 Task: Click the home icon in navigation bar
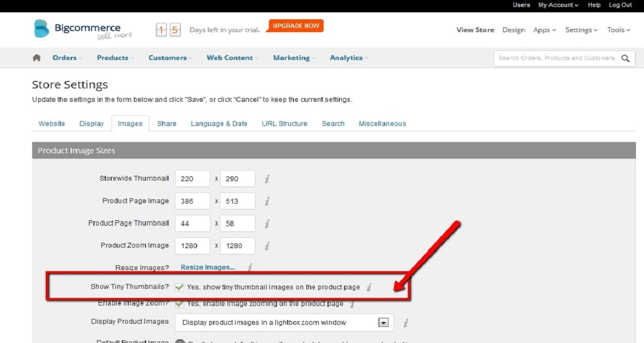pyautogui.click(x=36, y=58)
